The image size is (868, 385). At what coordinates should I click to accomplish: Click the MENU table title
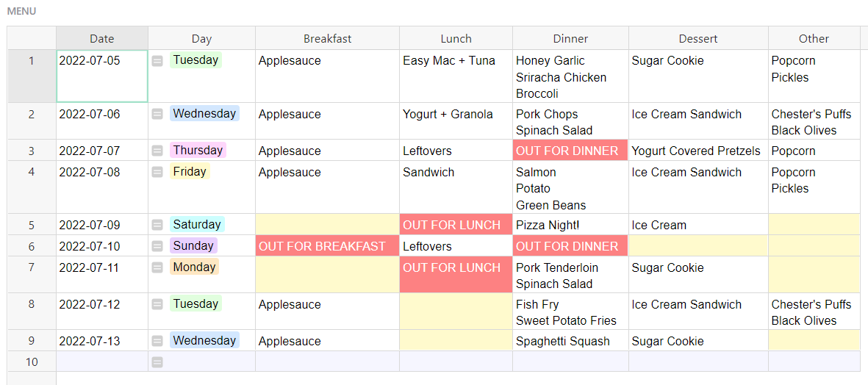pos(21,12)
